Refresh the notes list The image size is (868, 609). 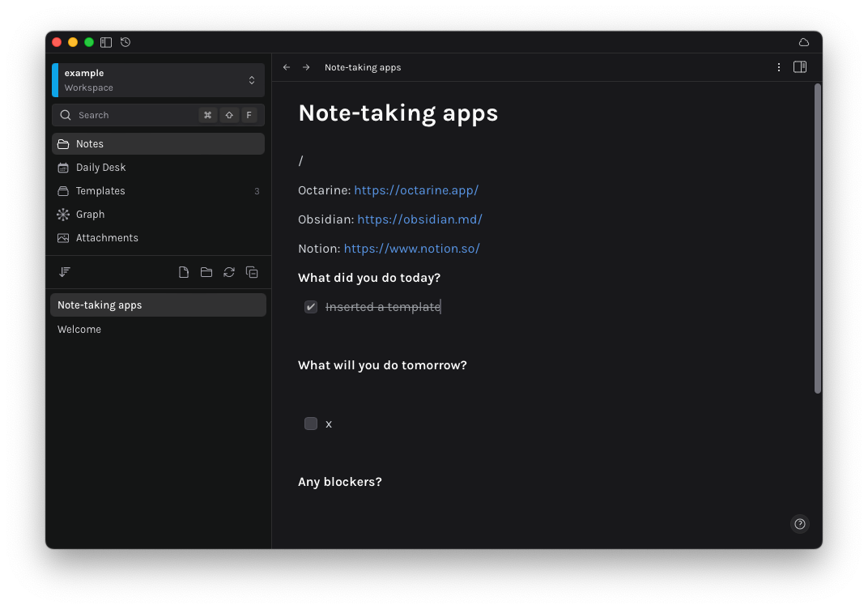pyautogui.click(x=229, y=272)
